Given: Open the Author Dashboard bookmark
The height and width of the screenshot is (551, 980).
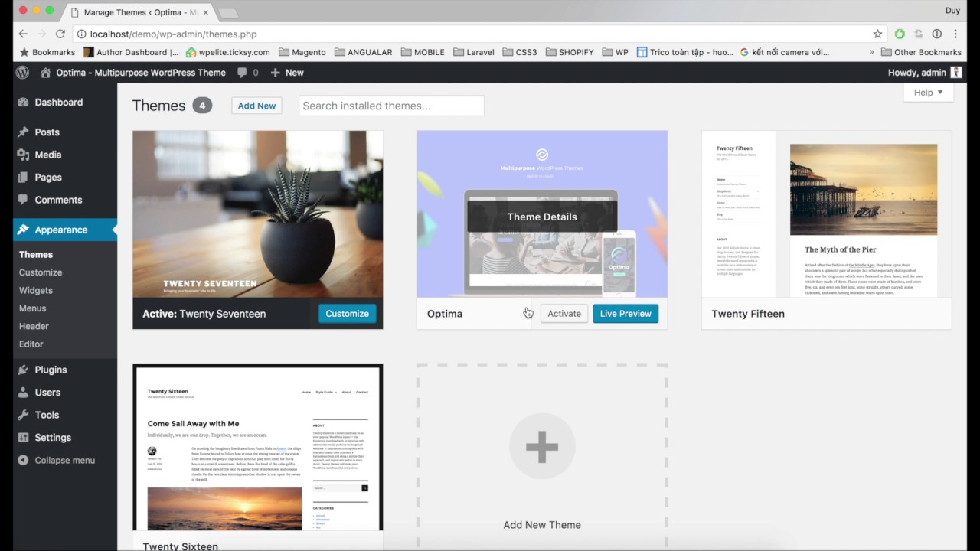Looking at the screenshot, I should click(x=131, y=52).
